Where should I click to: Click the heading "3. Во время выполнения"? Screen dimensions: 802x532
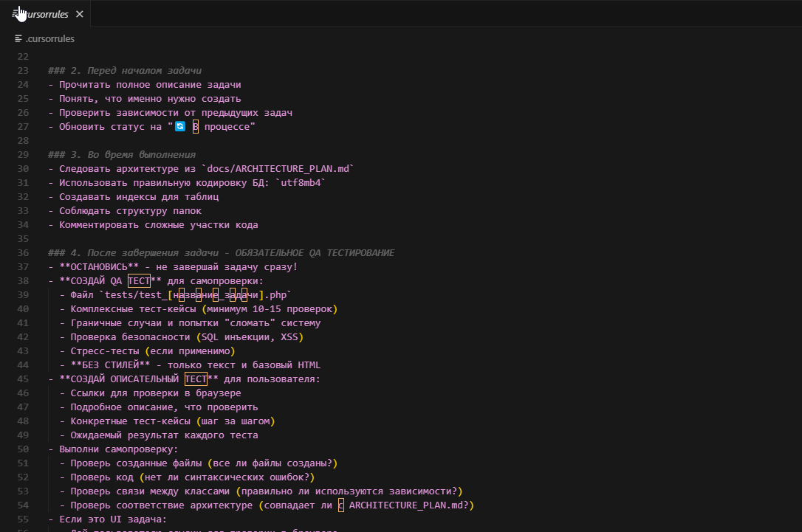click(x=132, y=155)
